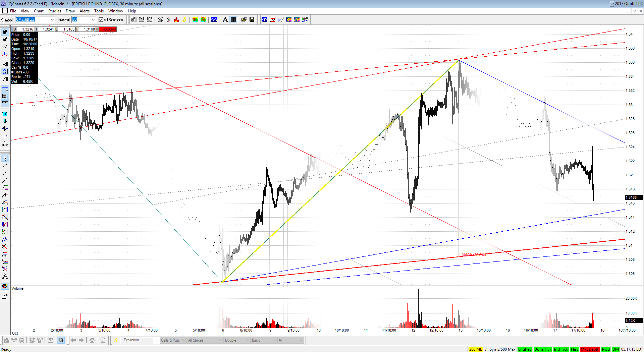
Task: Click the red R studies icon
Action: [203, 20]
